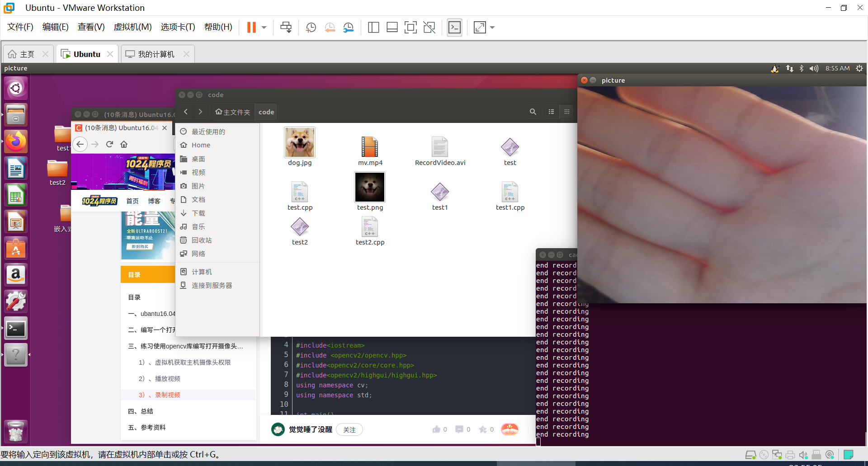The height and width of the screenshot is (466, 868).
Task: Switch to the 我的计算机 tab
Action: click(156, 54)
